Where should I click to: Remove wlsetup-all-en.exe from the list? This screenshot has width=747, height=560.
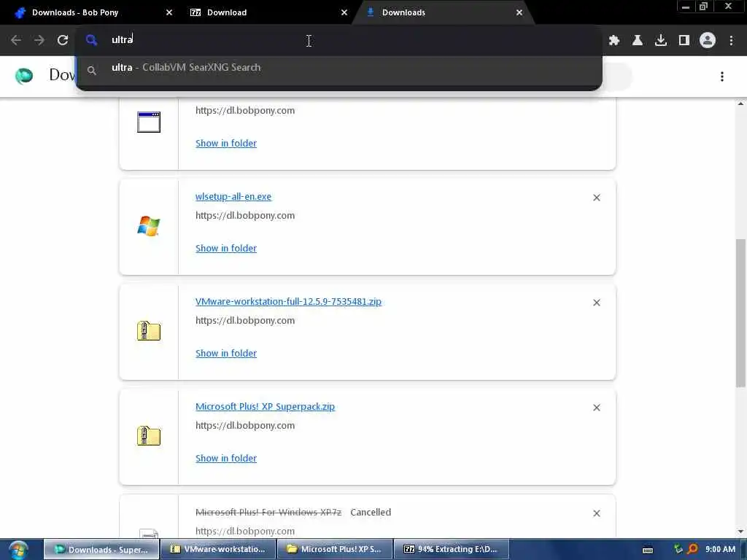tap(597, 198)
